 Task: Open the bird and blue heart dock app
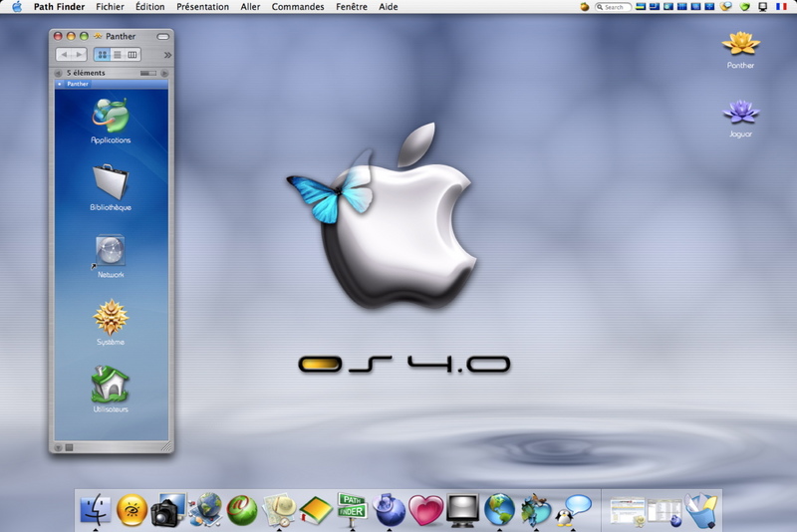(536, 510)
